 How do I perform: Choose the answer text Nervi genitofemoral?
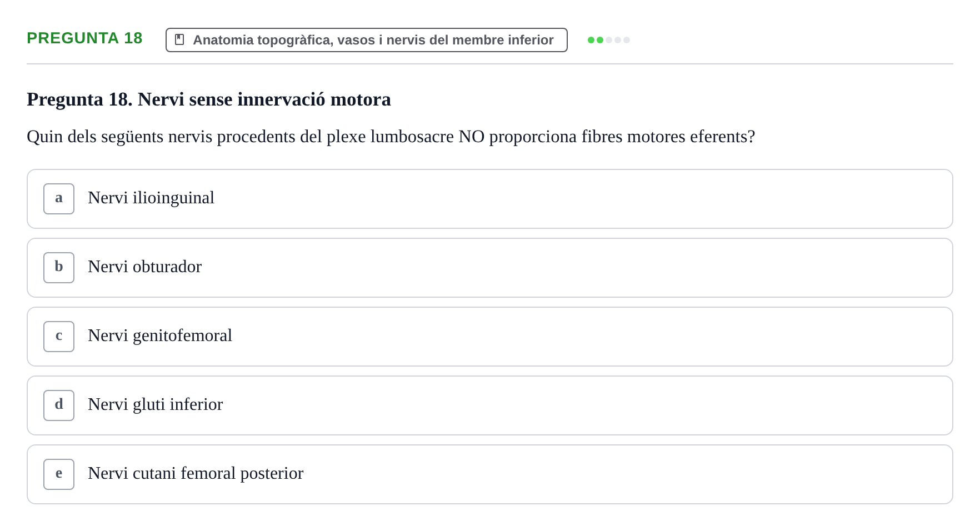(x=160, y=335)
